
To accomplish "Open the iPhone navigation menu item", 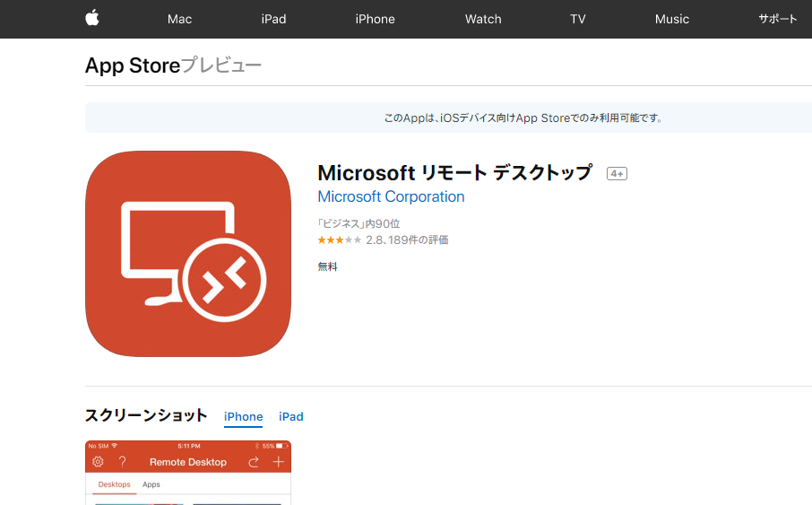I will click(375, 19).
